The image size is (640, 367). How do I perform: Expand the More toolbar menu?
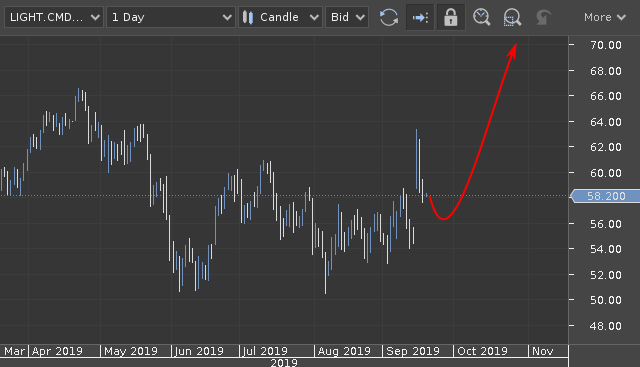(604, 17)
